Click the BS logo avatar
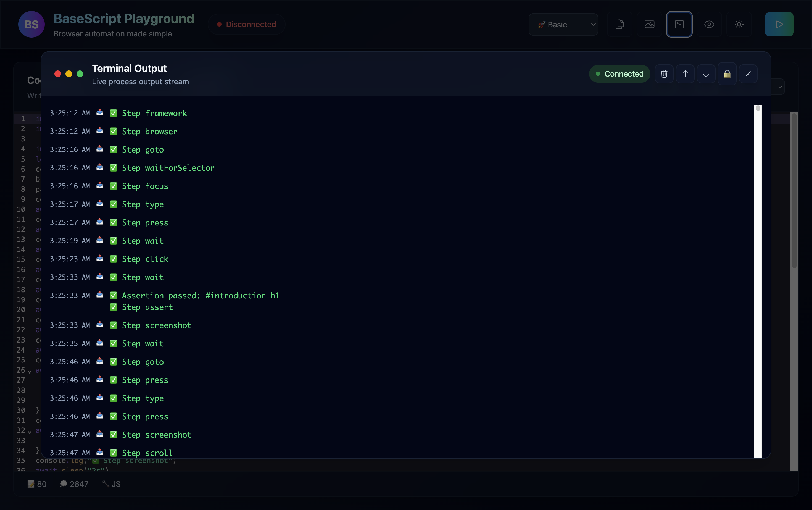Image resolution: width=812 pixels, height=510 pixels. click(x=31, y=24)
